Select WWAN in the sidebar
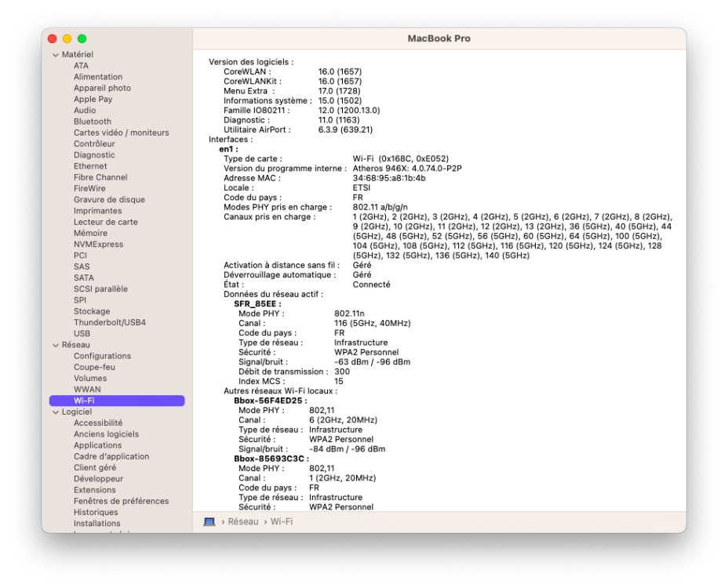 coord(87,390)
